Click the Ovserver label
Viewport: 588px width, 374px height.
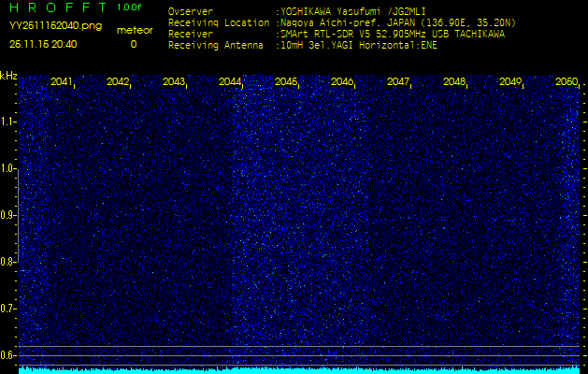point(191,11)
